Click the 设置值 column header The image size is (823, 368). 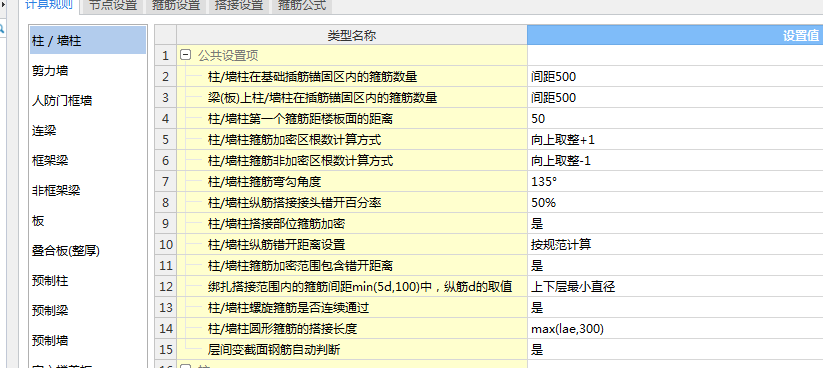(675, 35)
